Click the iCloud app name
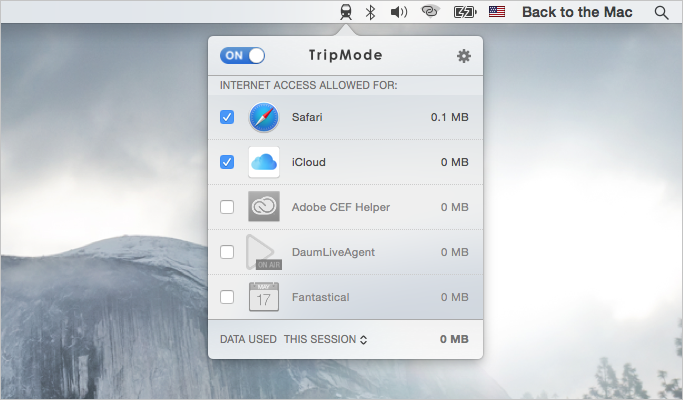This screenshot has height=400, width=683. 308,162
